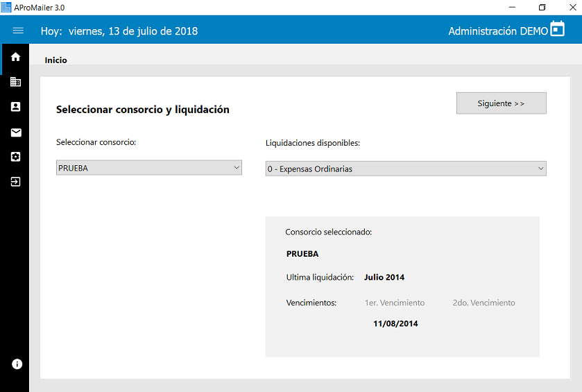Open the buildings (consorcios) sidebar icon
Viewport: 582px width, 392px height.
click(15, 82)
